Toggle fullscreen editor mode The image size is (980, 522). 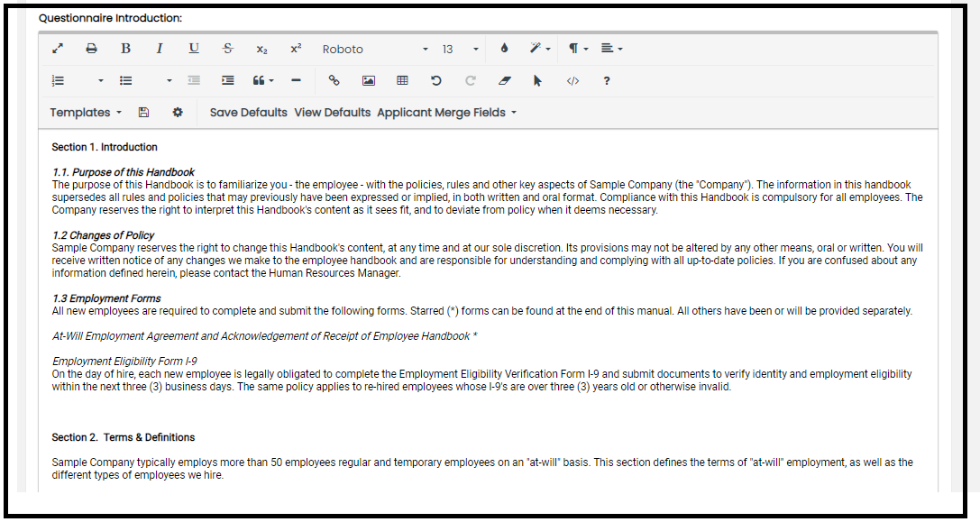[x=58, y=49]
